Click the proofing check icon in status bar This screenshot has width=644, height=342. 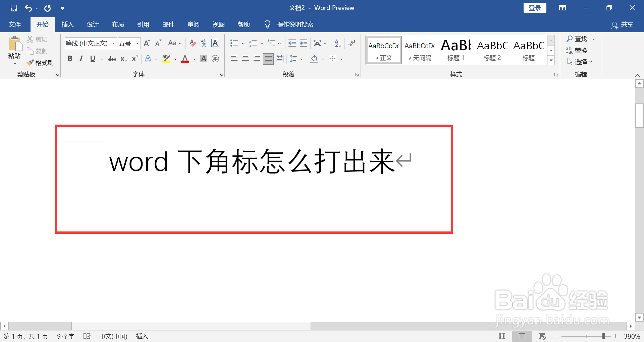point(87,336)
